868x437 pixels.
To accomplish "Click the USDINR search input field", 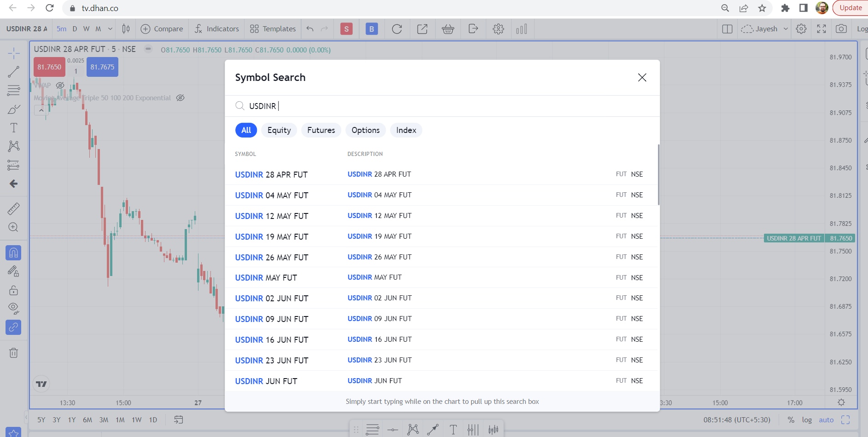I will (414, 106).
